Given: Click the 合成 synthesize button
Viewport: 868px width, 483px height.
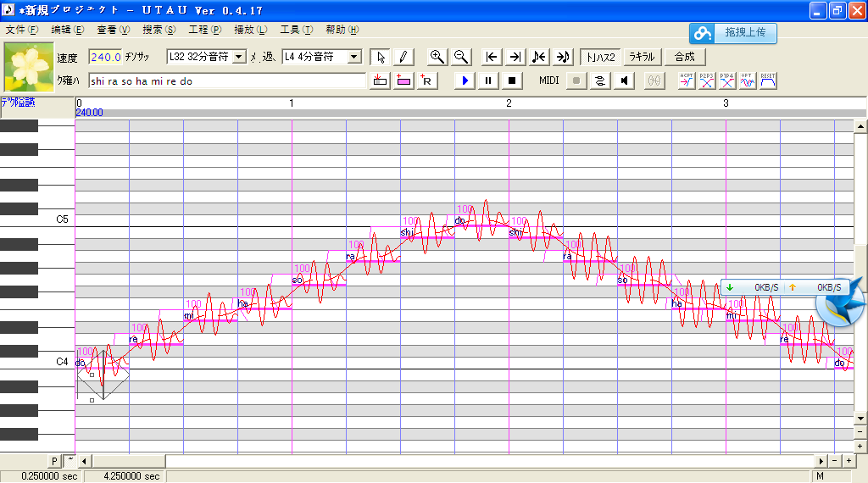Looking at the screenshot, I should (x=685, y=57).
